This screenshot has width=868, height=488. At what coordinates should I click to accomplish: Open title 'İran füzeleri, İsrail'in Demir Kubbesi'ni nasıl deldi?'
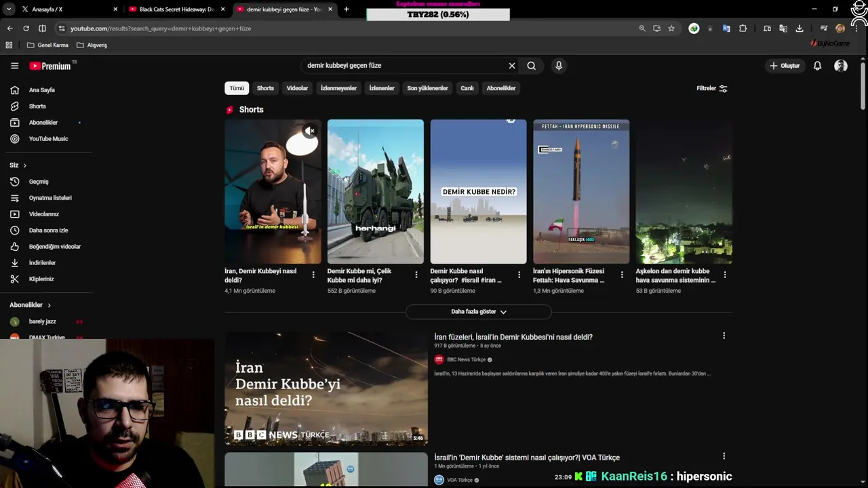point(513,337)
